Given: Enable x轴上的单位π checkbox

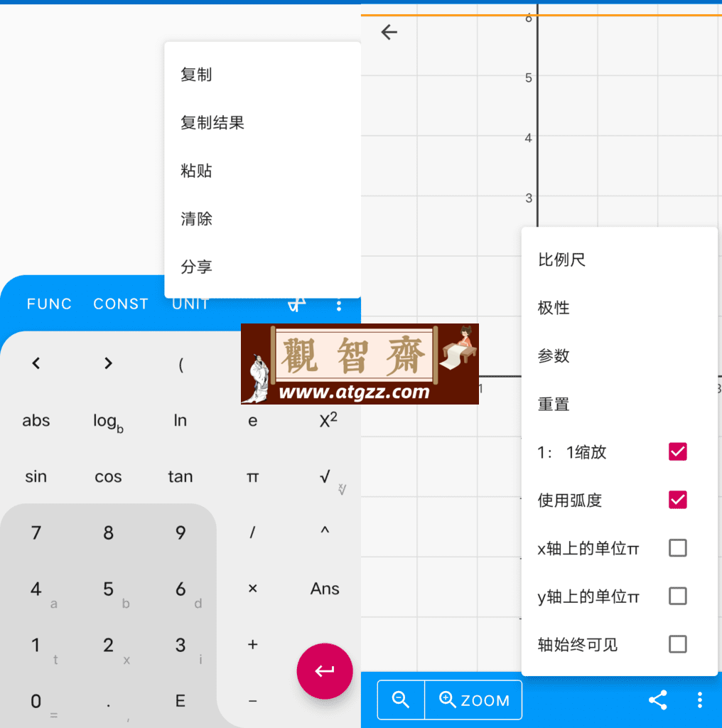Looking at the screenshot, I should tap(677, 548).
